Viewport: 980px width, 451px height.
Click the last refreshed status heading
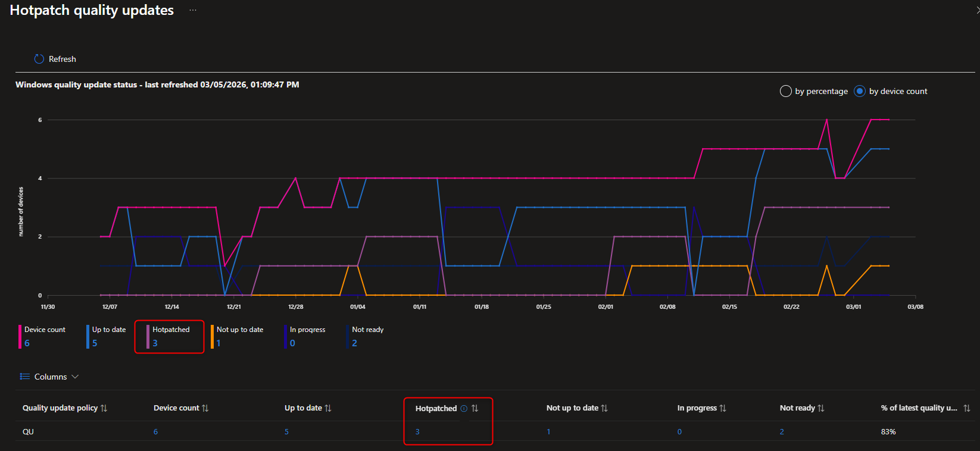(x=157, y=84)
